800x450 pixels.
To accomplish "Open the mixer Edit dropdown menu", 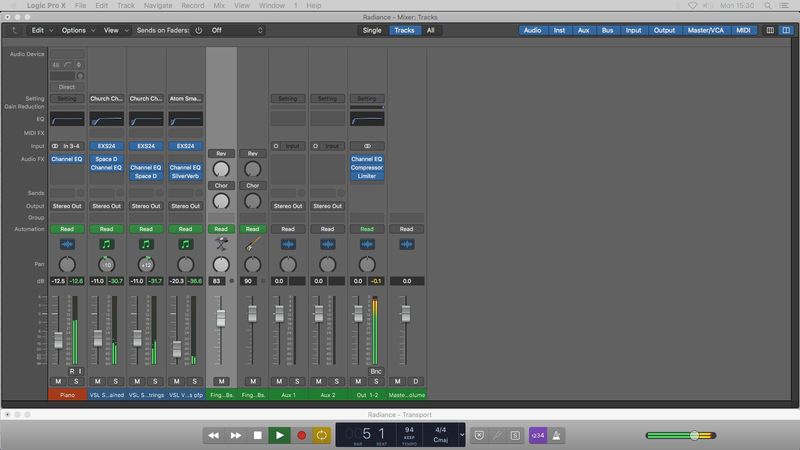I will click(42, 30).
